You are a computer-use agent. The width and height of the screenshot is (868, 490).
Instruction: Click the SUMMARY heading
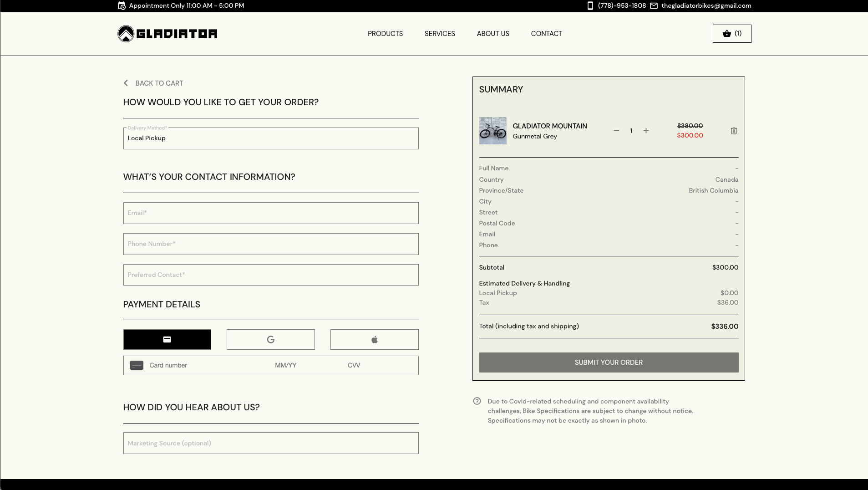tap(501, 89)
